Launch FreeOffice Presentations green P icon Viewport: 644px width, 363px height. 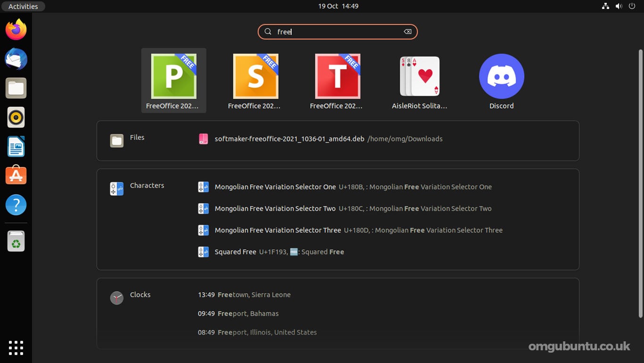tap(173, 81)
